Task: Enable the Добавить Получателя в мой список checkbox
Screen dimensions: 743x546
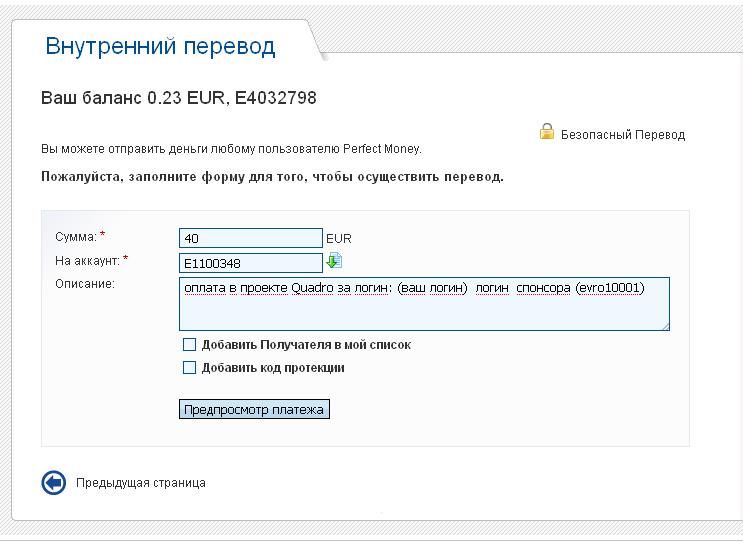Action: (x=190, y=345)
